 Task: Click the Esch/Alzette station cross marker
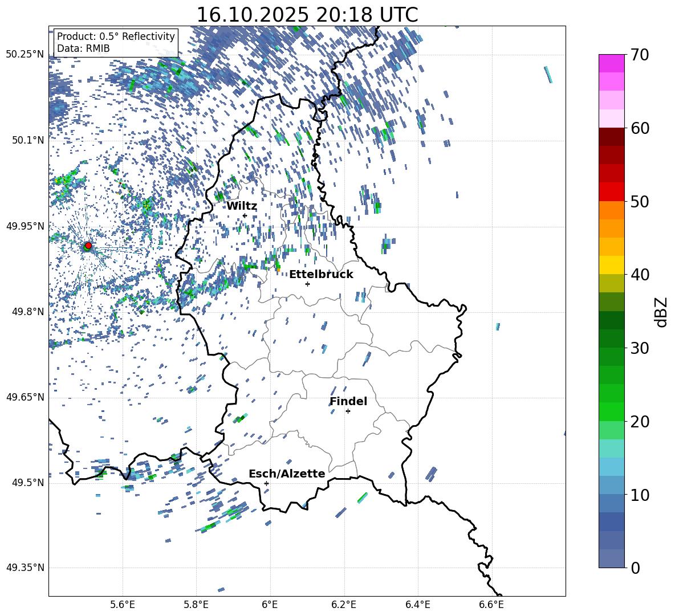point(266,483)
